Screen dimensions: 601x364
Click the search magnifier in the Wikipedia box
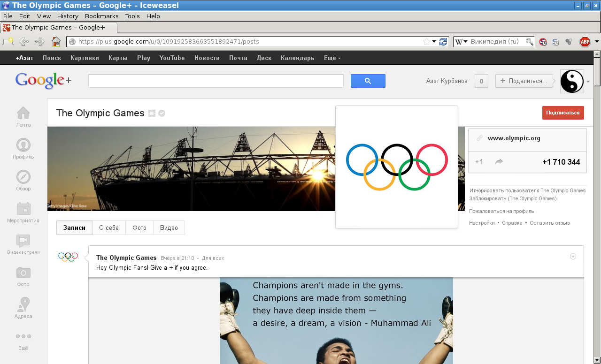(x=530, y=42)
